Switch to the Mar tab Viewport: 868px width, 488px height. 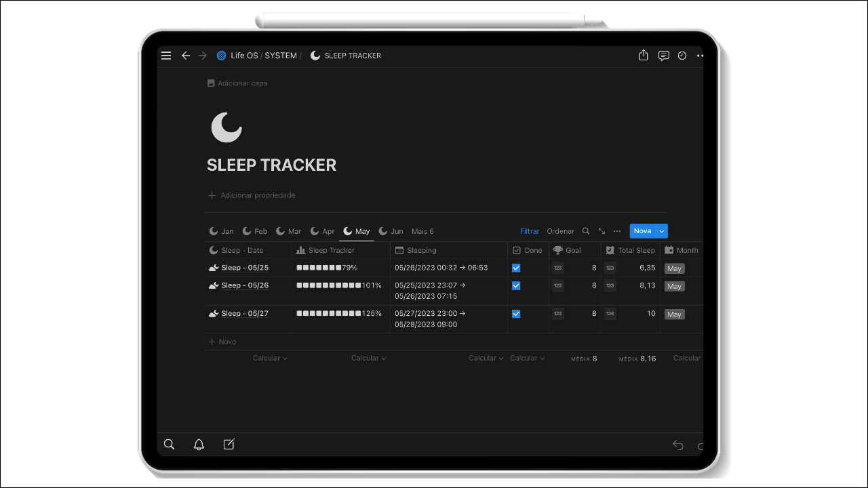point(288,231)
